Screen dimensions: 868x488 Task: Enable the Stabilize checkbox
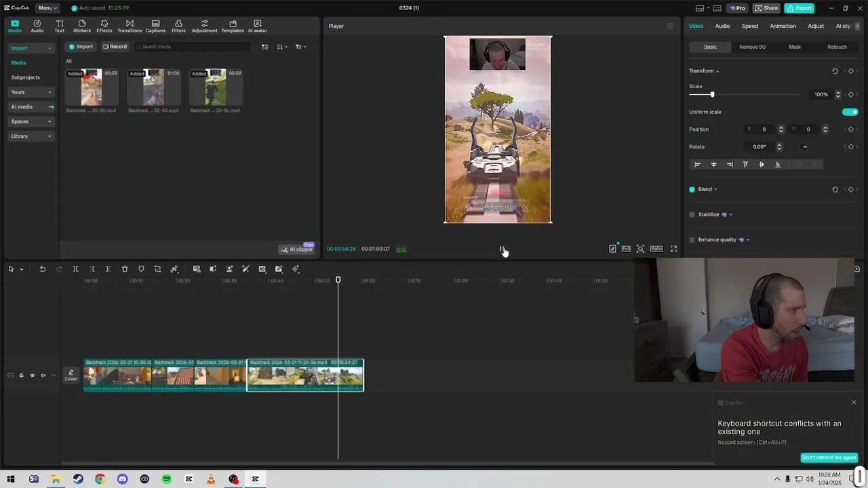point(692,215)
